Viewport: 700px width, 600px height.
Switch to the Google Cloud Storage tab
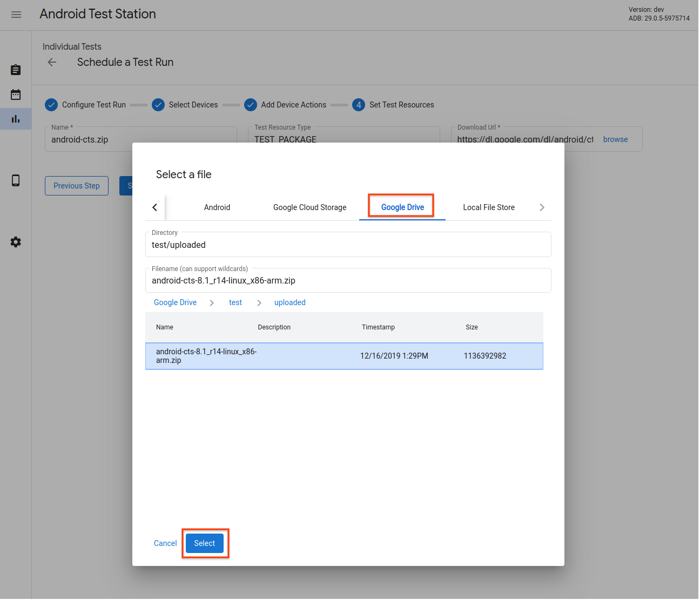click(309, 207)
